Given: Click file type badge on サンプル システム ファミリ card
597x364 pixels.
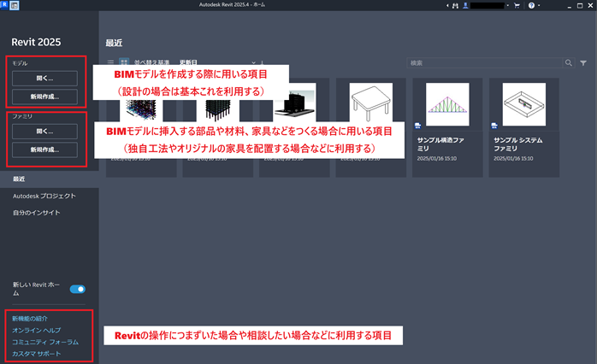Looking at the screenshot, I should (x=494, y=126).
